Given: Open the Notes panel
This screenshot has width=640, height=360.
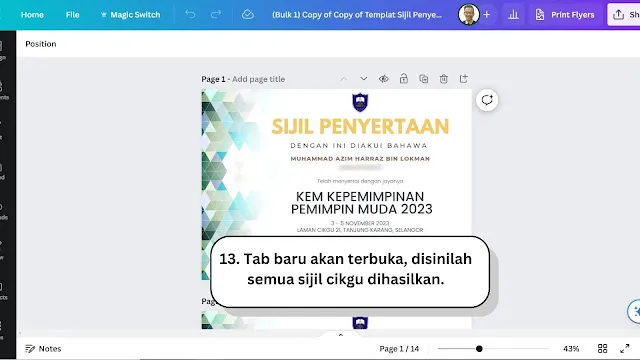Looking at the screenshot, I should pos(43,349).
